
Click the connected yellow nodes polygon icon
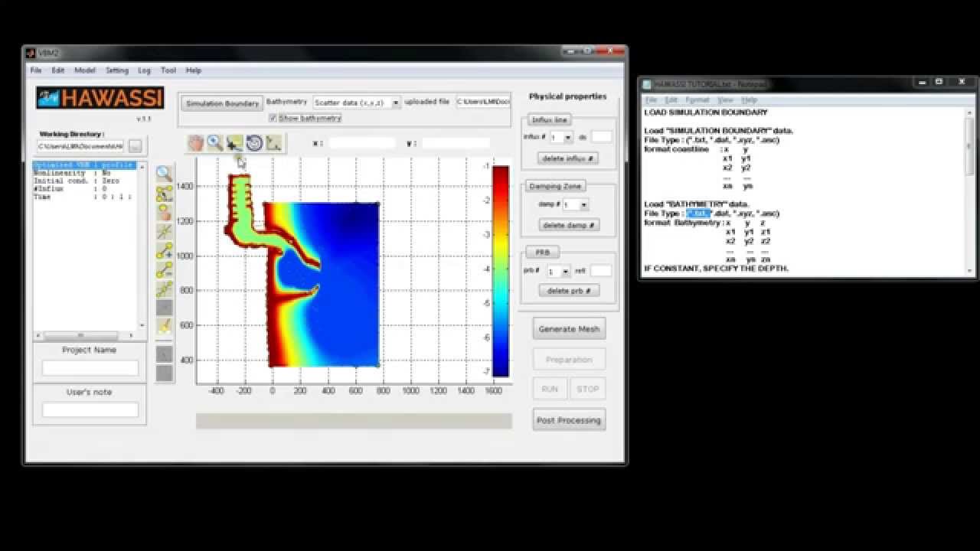[x=165, y=194]
